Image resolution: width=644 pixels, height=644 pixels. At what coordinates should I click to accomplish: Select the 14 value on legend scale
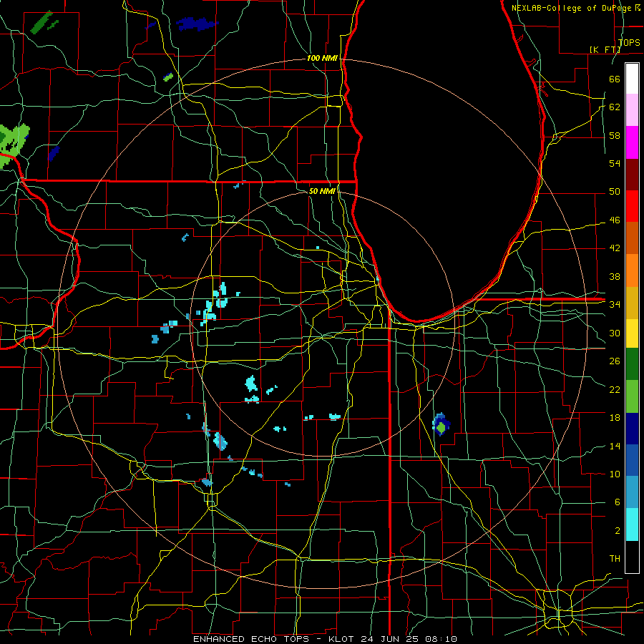click(x=615, y=446)
